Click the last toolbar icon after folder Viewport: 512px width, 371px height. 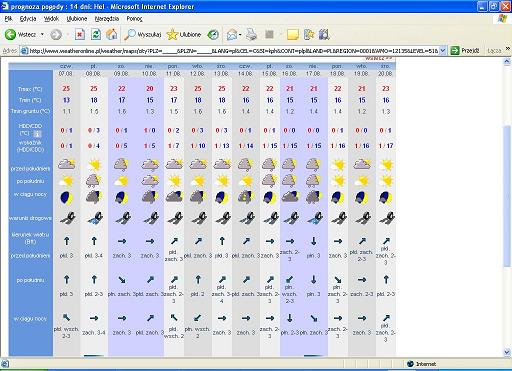point(324,34)
